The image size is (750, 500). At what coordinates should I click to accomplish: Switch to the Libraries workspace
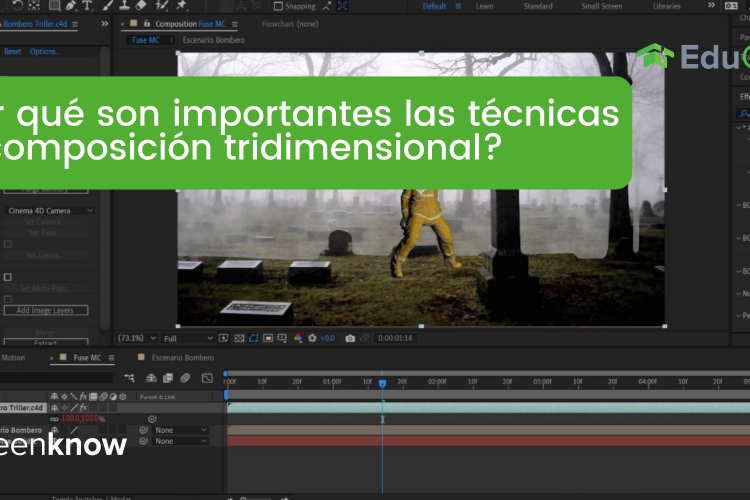(x=667, y=6)
